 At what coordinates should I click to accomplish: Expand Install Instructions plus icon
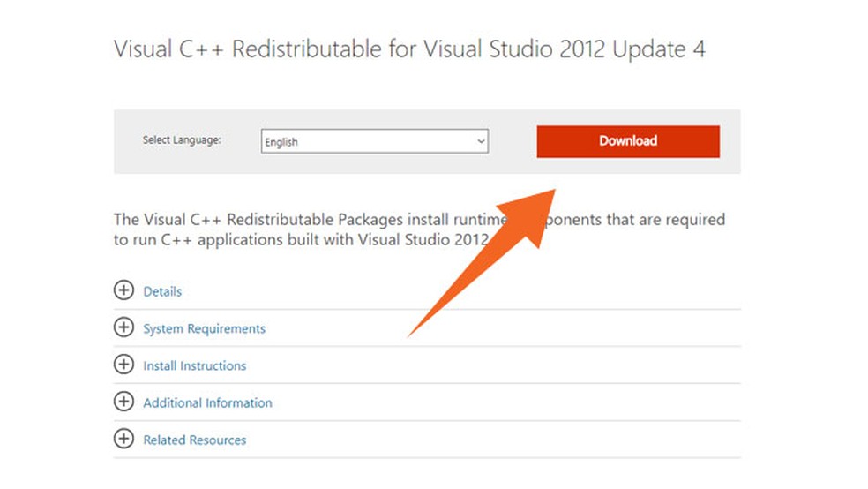[124, 365]
